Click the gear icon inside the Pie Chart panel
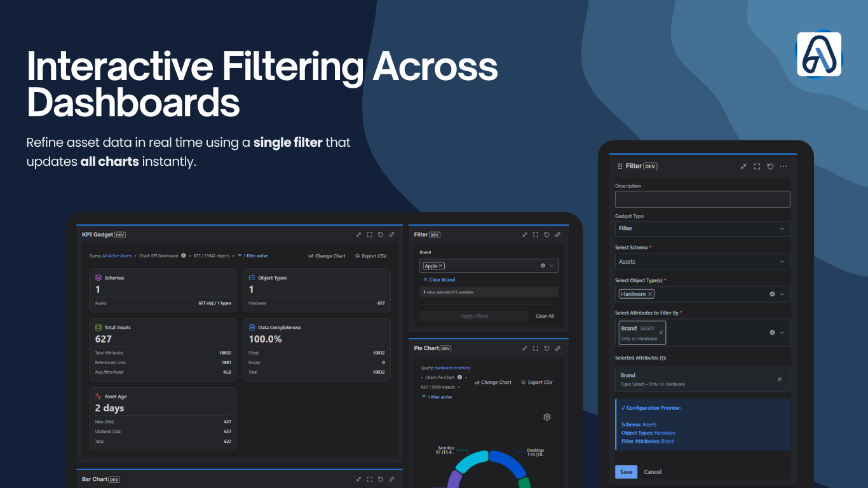The width and height of the screenshot is (868, 488). 546,417
